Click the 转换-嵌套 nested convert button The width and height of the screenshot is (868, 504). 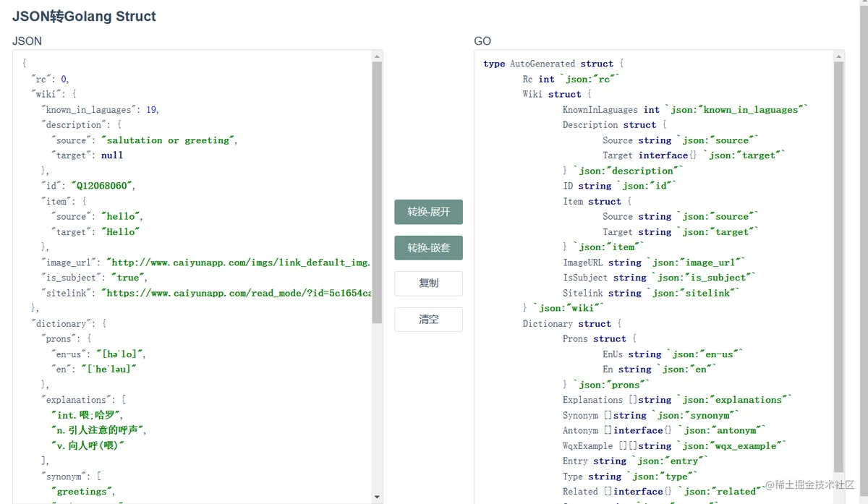pyautogui.click(x=428, y=248)
